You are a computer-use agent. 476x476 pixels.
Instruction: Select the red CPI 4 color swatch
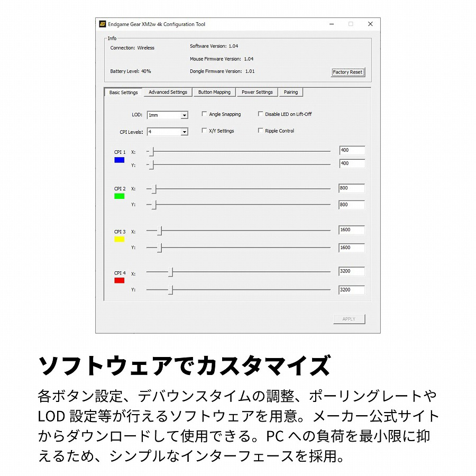click(119, 280)
